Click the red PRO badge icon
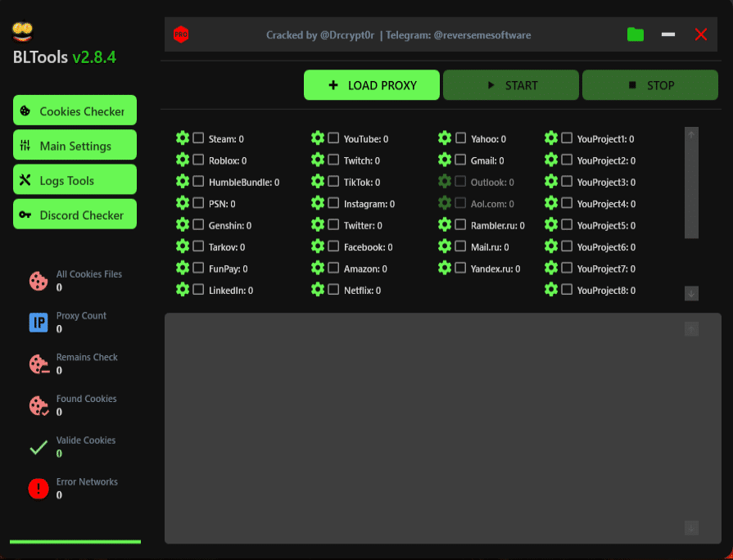This screenshot has width=733, height=560. pos(180,34)
